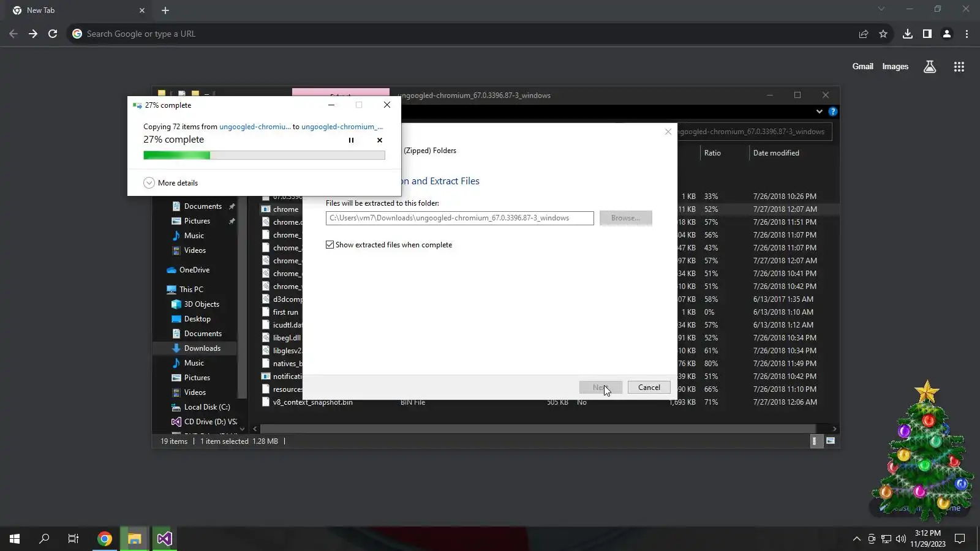The height and width of the screenshot is (551, 980).
Task: Open the copy destination folder link
Action: 342,127
